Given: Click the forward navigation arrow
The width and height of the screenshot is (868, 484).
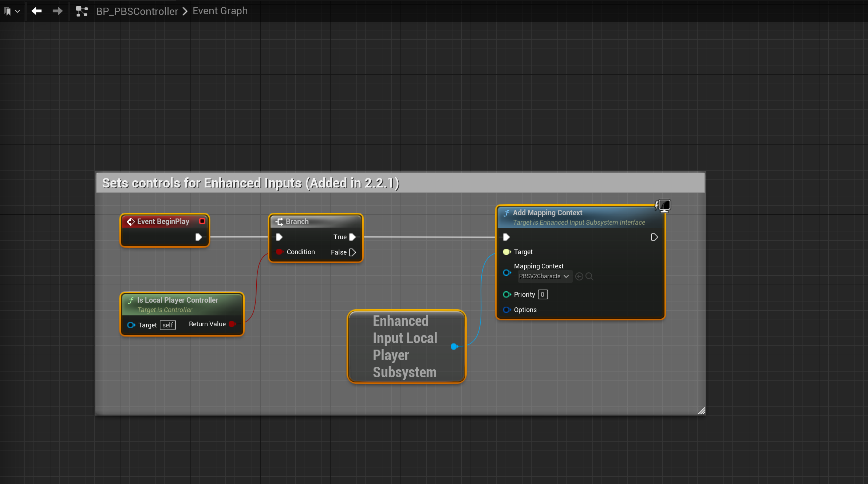Looking at the screenshot, I should coord(58,11).
